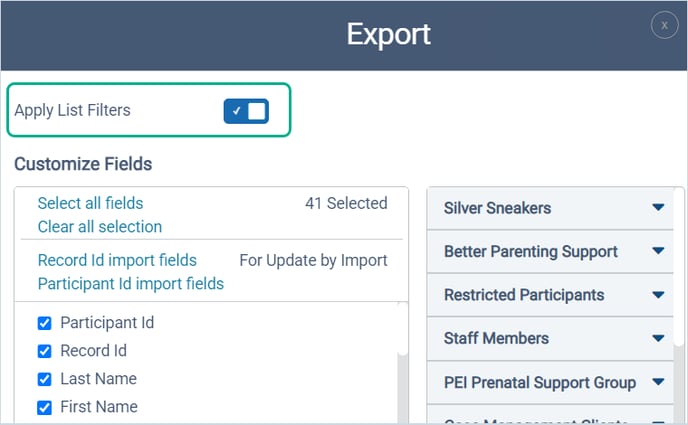This screenshot has width=688, height=425.
Task: Uncheck the Participant Id checkbox
Action: tap(44, 323)
